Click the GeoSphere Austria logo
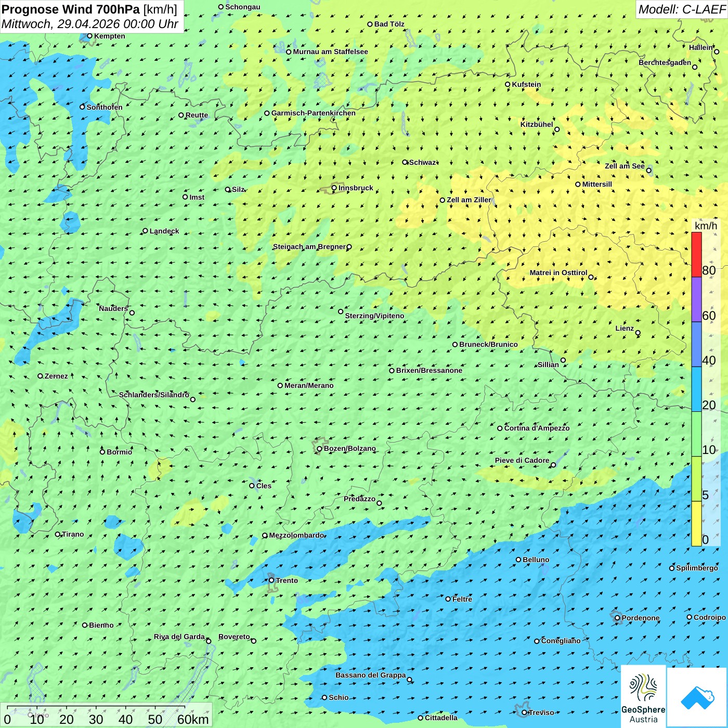 (643, 696)
